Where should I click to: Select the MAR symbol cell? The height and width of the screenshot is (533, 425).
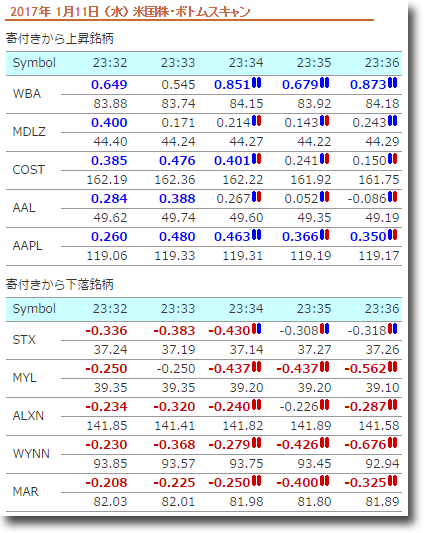[26, 492]
